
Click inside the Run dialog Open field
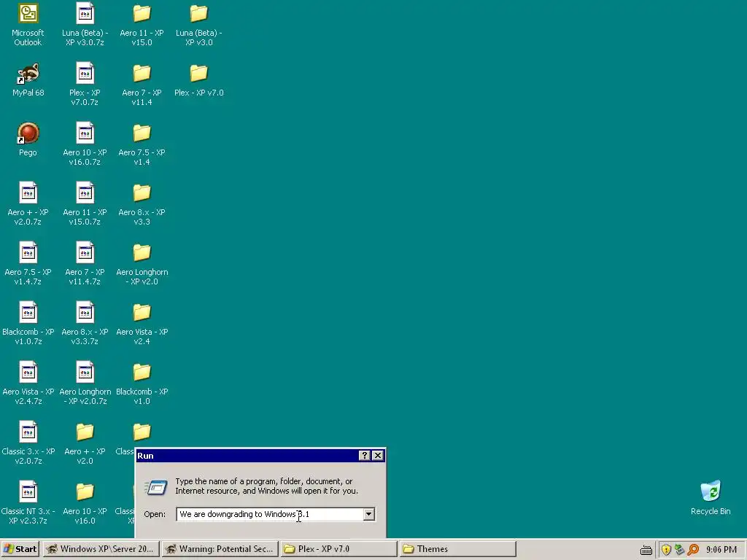click(x=270, y=514)
